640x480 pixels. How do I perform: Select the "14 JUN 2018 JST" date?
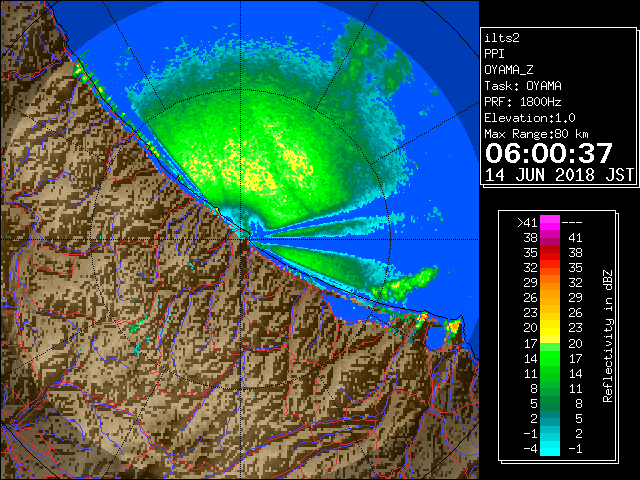(x=559, y=175)
